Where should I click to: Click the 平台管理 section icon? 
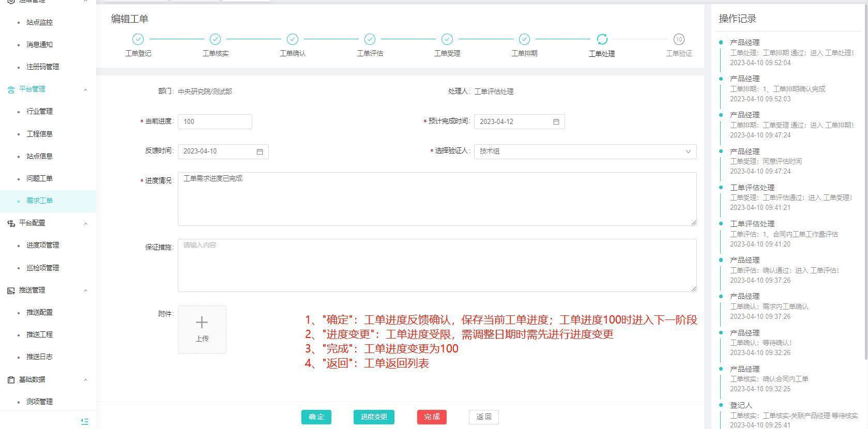[11, 89]
